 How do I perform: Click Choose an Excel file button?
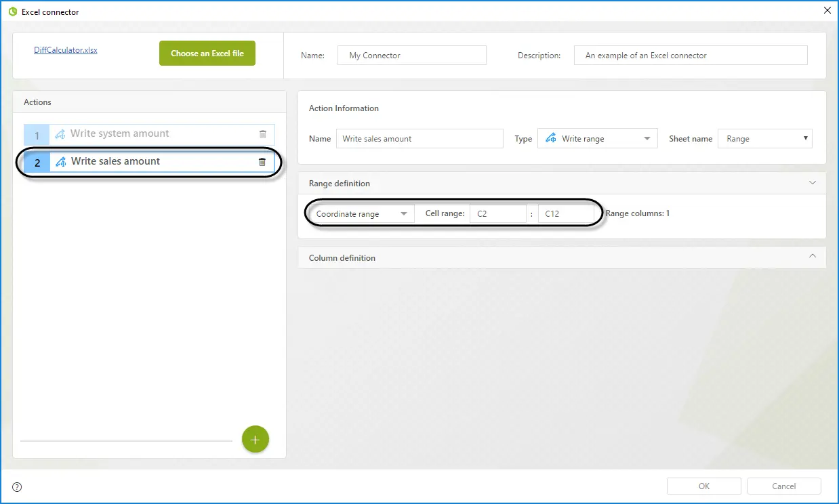point(207,54)
